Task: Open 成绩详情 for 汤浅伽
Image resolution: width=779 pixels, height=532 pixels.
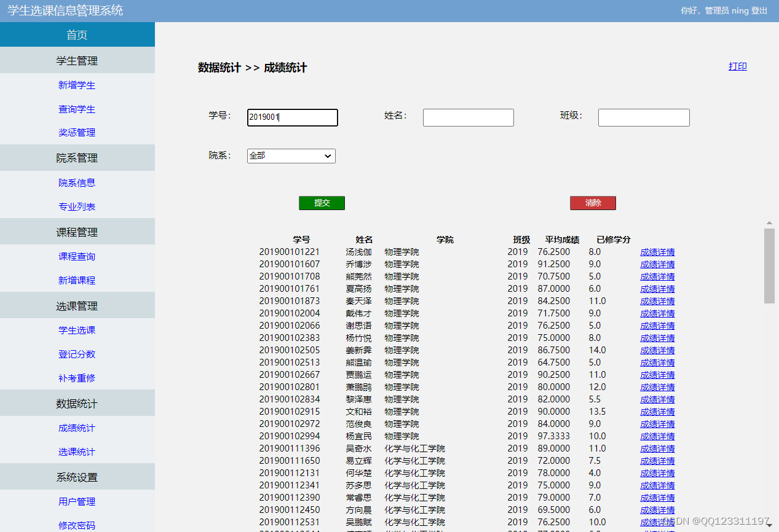Action: pyautogui.click(x=657, y=252)
